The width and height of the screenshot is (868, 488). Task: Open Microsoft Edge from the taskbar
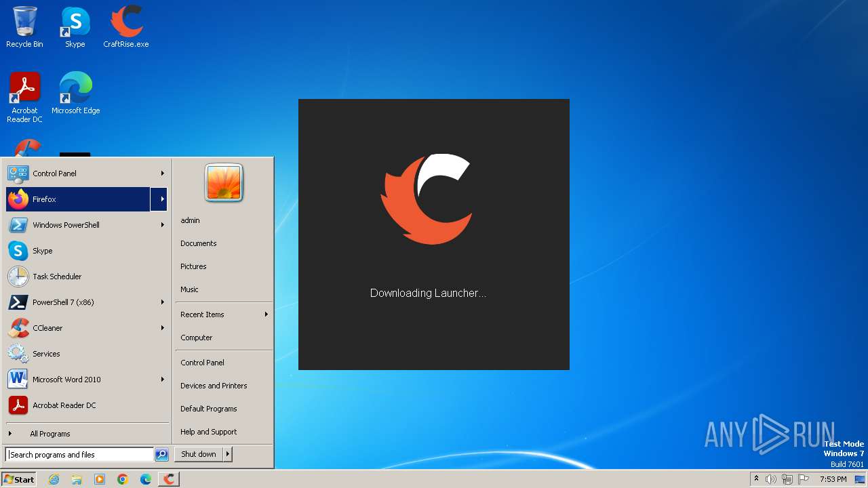click(x=146, y=479)
